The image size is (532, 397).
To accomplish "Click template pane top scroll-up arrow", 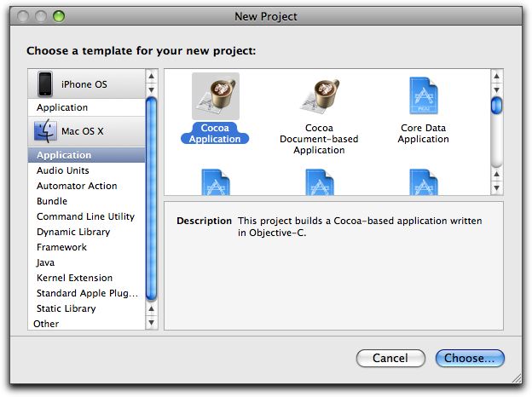I will tap(496, 77).
